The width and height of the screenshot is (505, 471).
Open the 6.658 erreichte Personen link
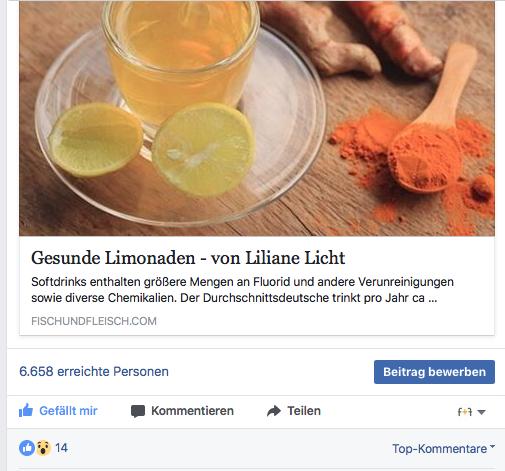94,372
